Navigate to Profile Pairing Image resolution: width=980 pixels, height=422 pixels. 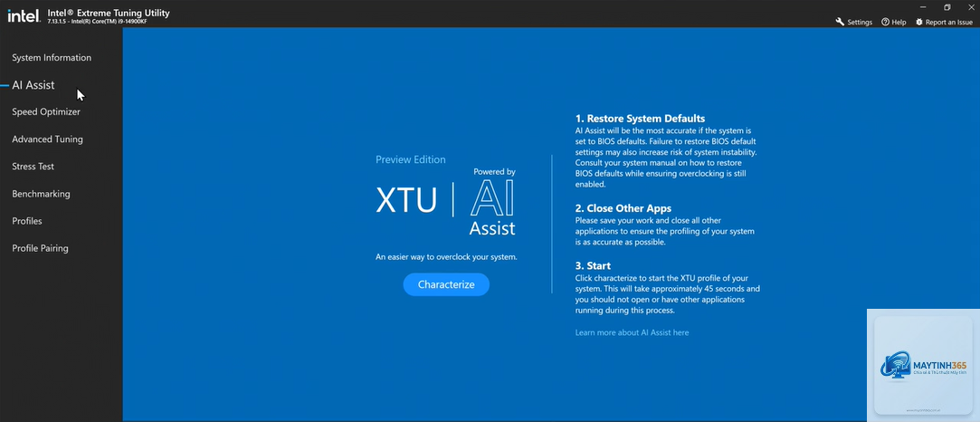coord(40,248)
